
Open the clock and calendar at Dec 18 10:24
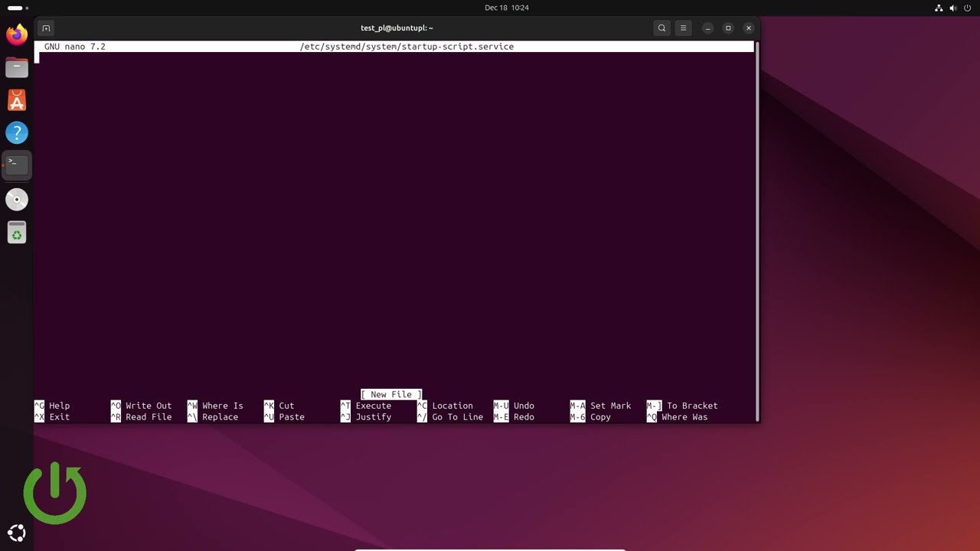tap(507, 8)
